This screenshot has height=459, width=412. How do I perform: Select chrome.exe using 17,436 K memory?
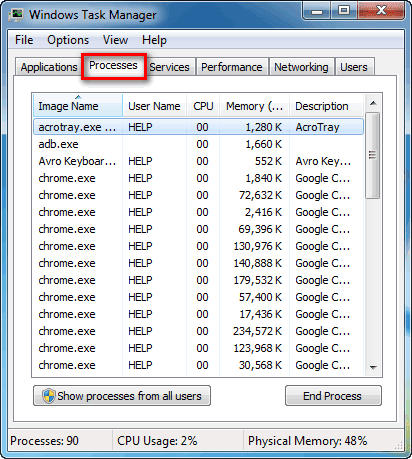click(x=198, y=314)
